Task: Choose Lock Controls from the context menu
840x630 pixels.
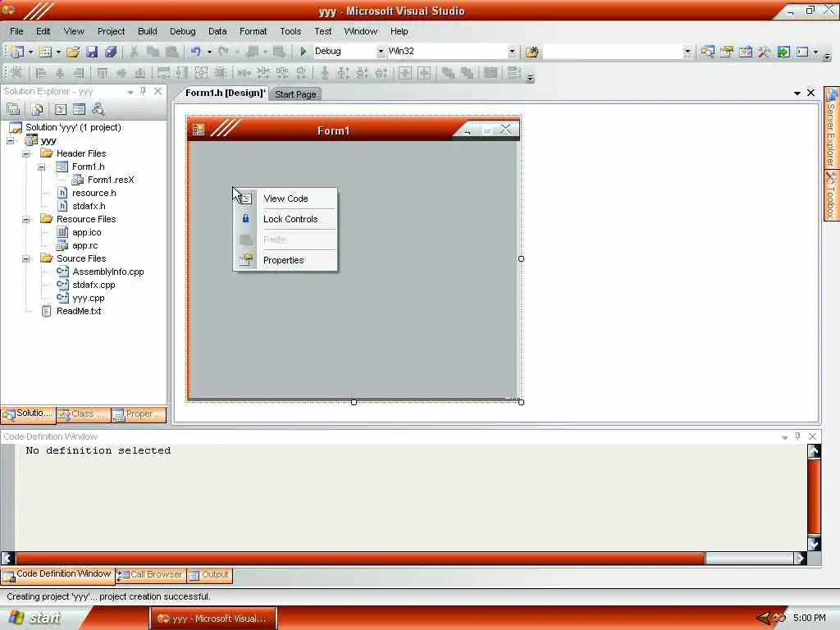Action: point(285,219)
